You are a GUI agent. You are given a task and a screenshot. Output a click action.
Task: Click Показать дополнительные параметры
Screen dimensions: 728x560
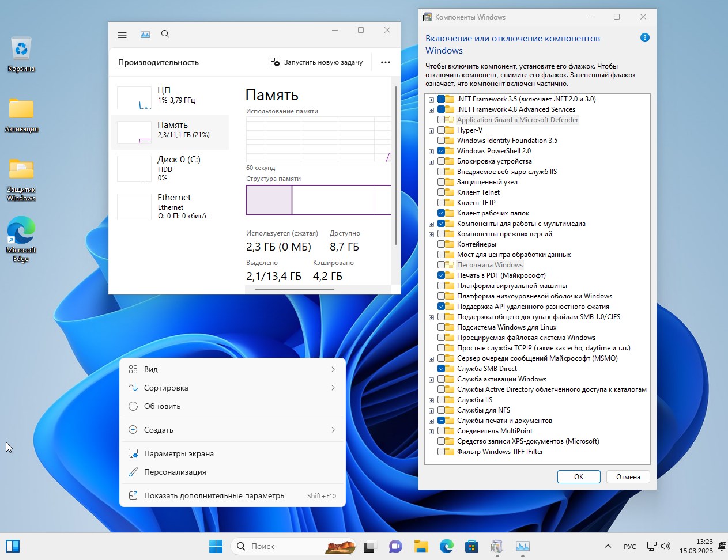click(x=232, y=495)
